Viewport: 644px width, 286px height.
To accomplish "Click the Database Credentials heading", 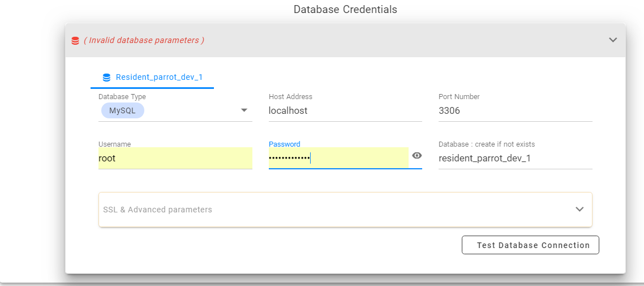I will pyautogui.click(x=345, y=9).
